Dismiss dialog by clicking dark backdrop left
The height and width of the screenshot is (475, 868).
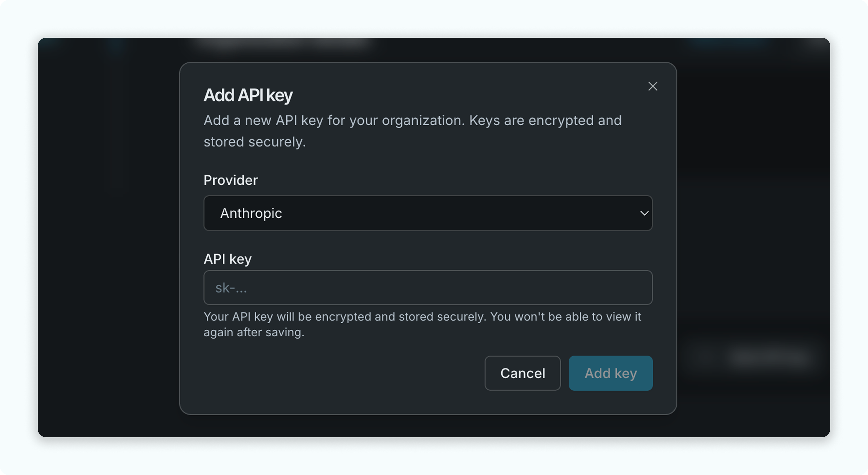click(x=108, y=236)
